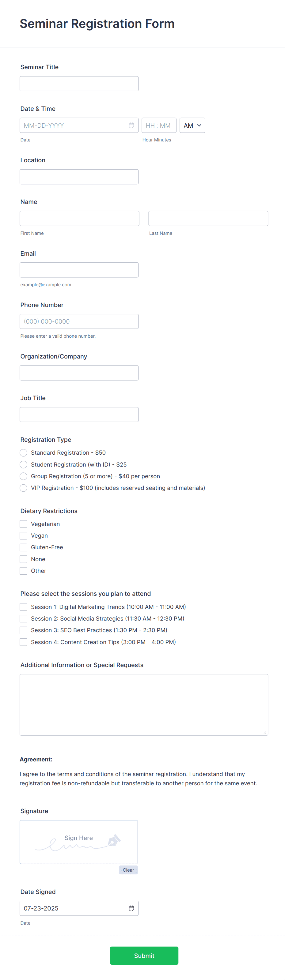Click the Phone Number input

pyautogui.click(x=79, y=321)
